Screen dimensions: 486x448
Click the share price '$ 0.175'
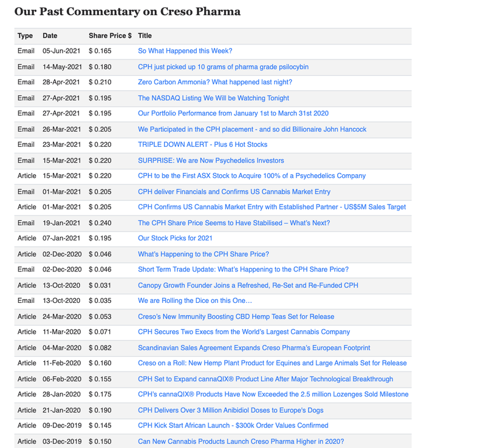pos(100,395)
